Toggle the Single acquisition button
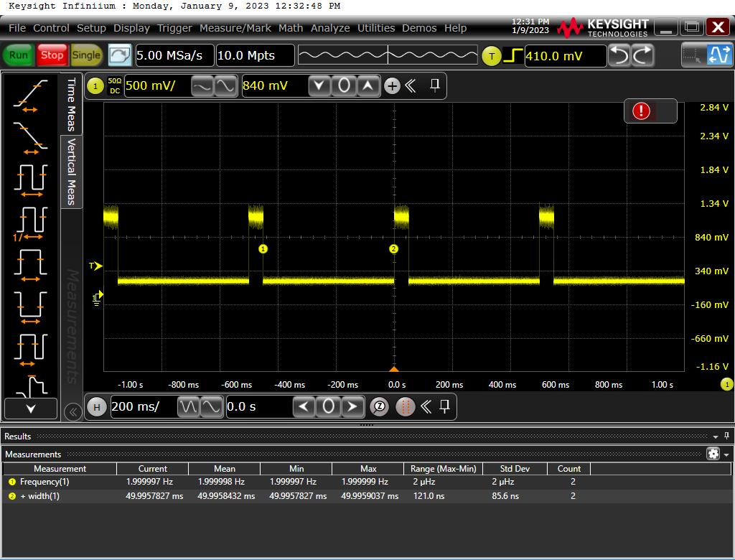 tap(86, 55)
